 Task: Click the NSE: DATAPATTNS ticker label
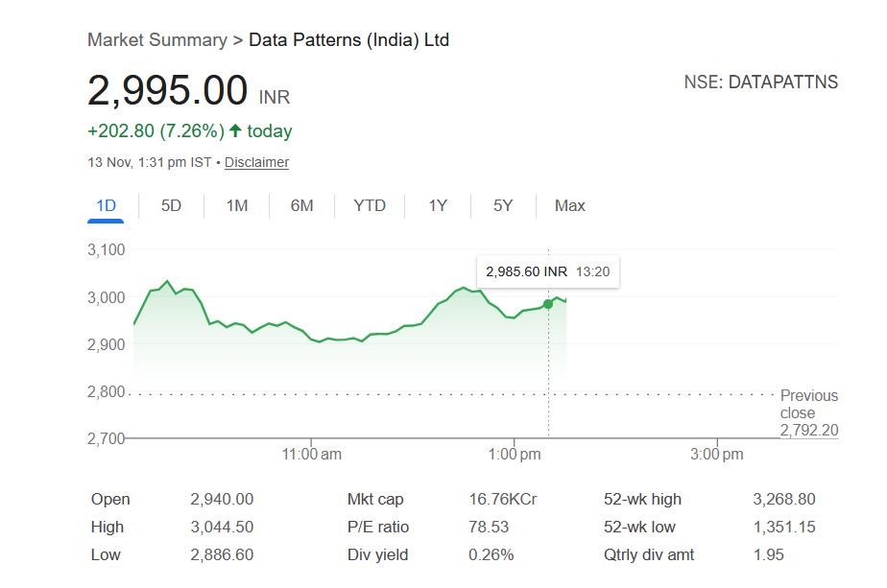[760, 82]
